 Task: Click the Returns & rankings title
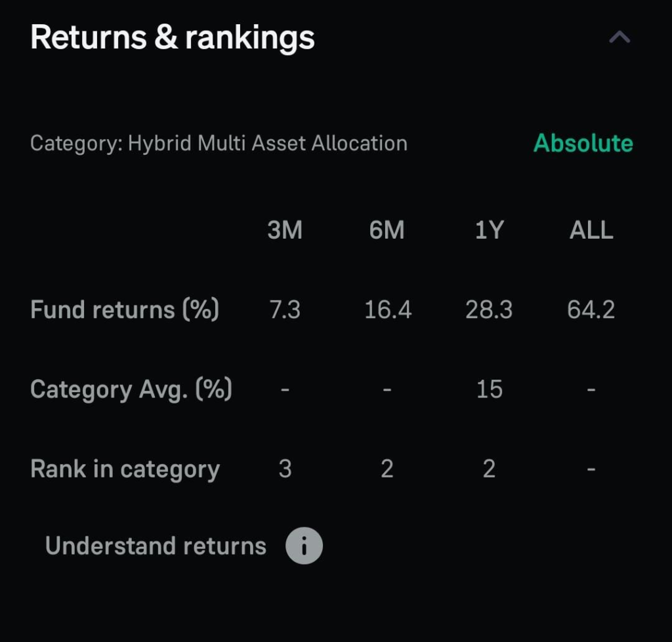tap(173, 37)
